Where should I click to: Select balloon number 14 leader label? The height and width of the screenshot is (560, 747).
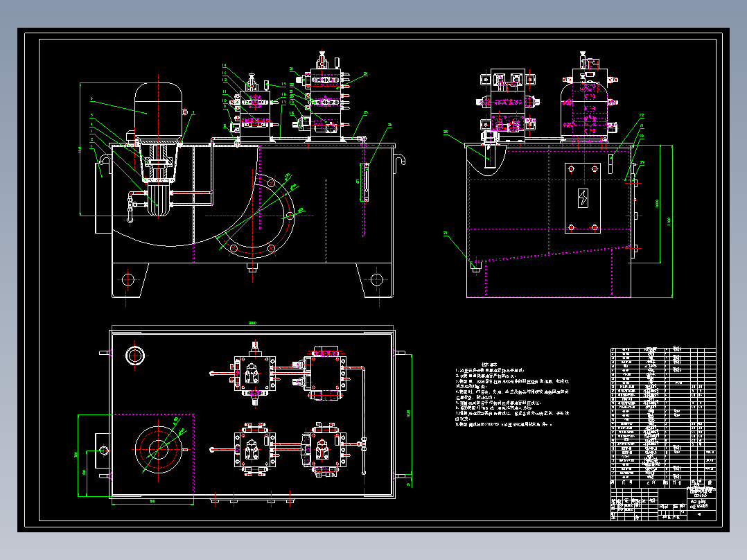(224, 66)
